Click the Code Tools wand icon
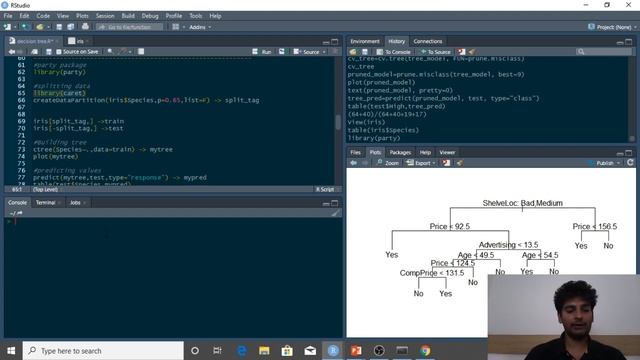This screenshot has width=640, height=360. [122, 52]
